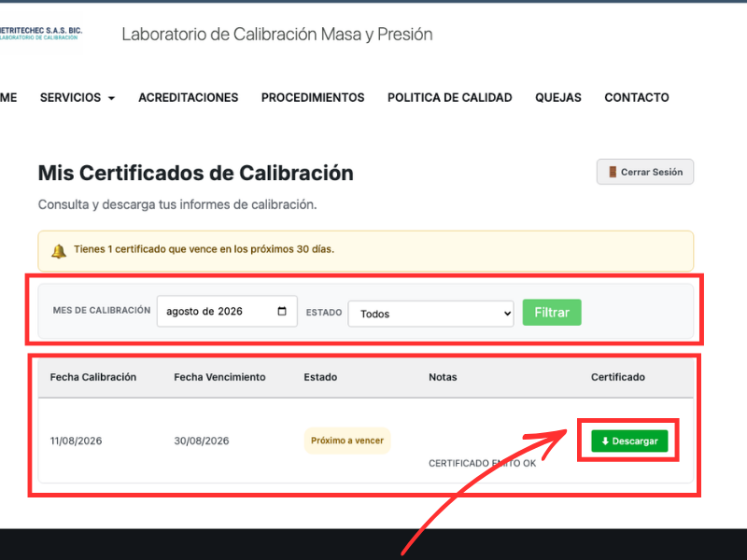Click the Estado column header
The image size is (747, 560).
320,377
